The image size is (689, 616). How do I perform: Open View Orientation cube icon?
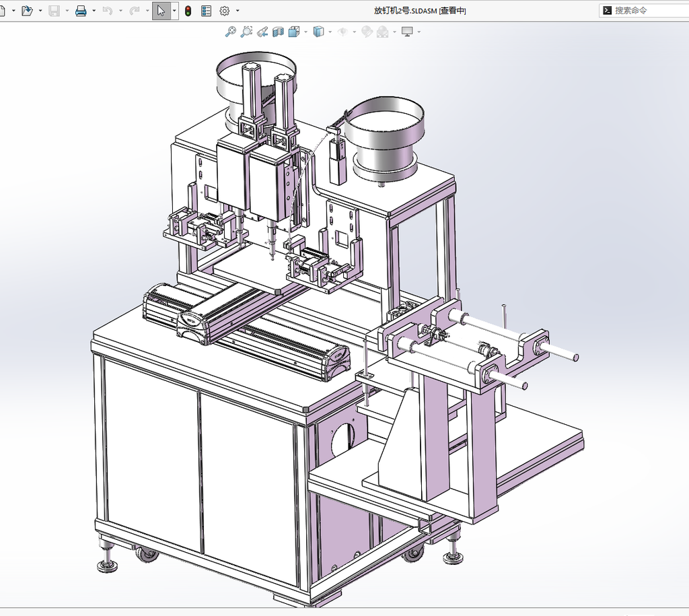(294, 32)
